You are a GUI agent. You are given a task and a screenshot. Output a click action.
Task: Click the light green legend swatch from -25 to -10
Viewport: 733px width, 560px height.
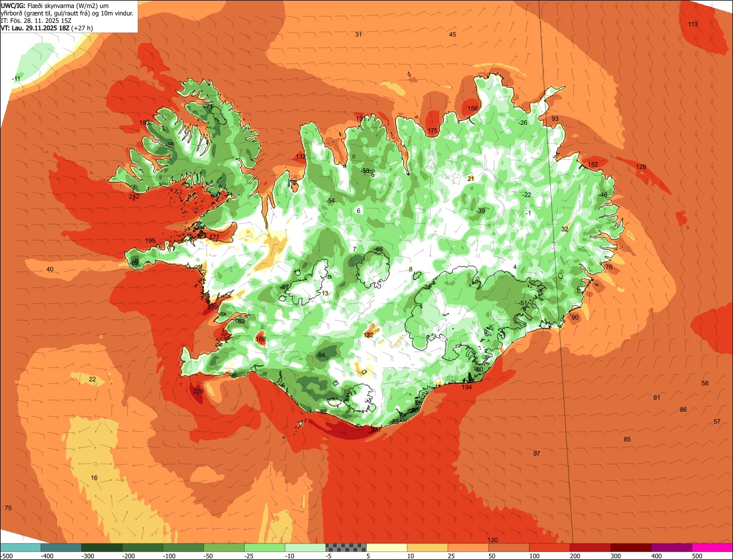tap(265, 547)
